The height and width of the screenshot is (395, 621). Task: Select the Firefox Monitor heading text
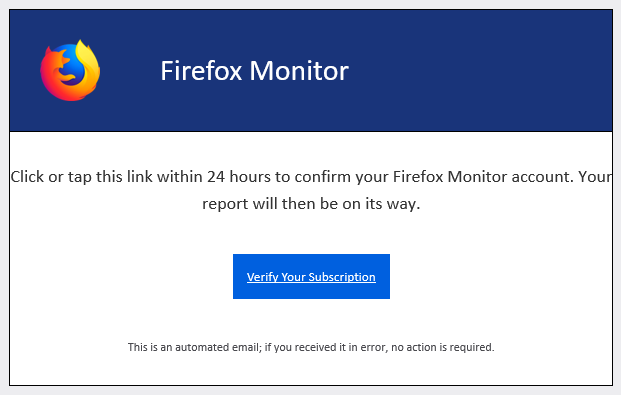tap(254, 71)
